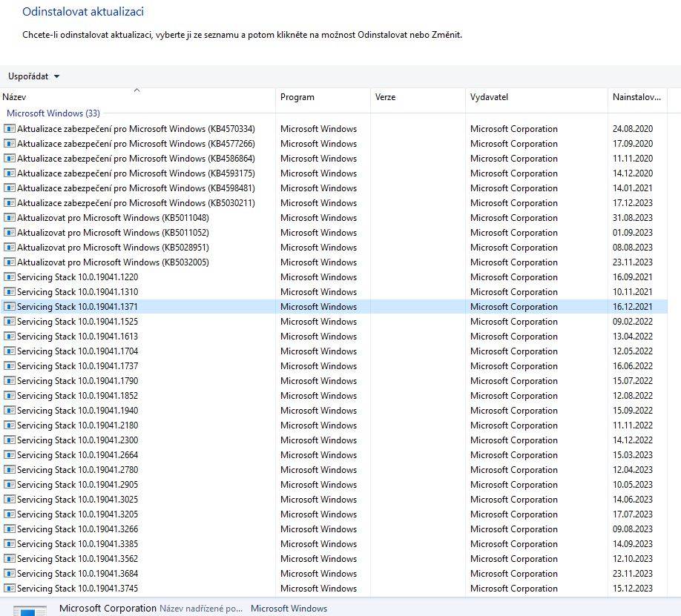The width and height of the screenshot is (681, 616).
Task: Click the install date 09.02.2022
Action: (632, 321)
